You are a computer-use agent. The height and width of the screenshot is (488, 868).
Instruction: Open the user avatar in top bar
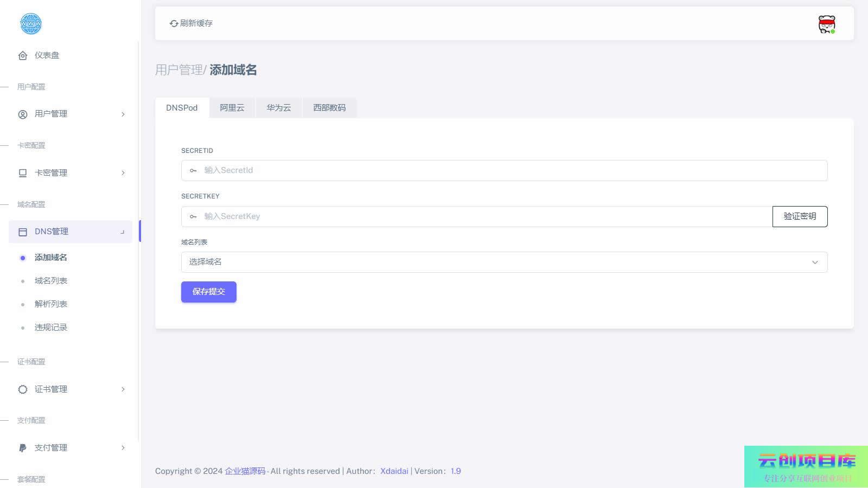826,24
